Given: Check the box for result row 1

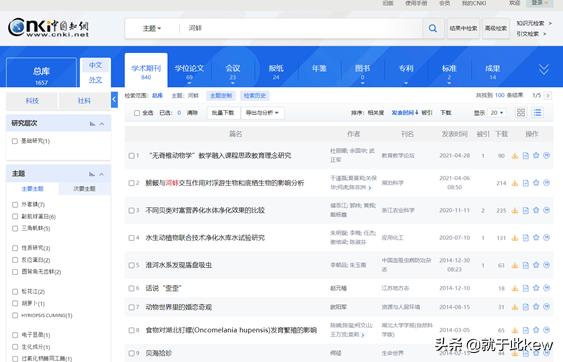Looking at the screenshot, I should click(131, 156).
